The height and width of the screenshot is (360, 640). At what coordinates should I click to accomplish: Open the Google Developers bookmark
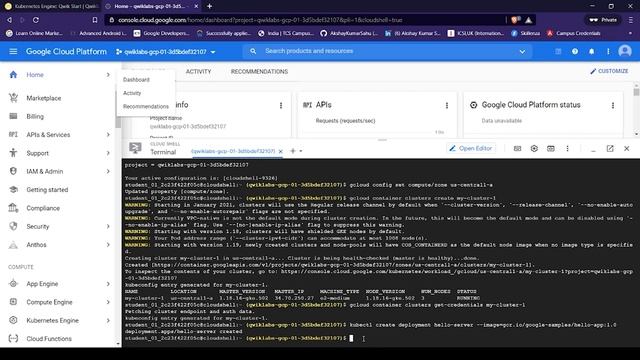[x=162, y=33]
